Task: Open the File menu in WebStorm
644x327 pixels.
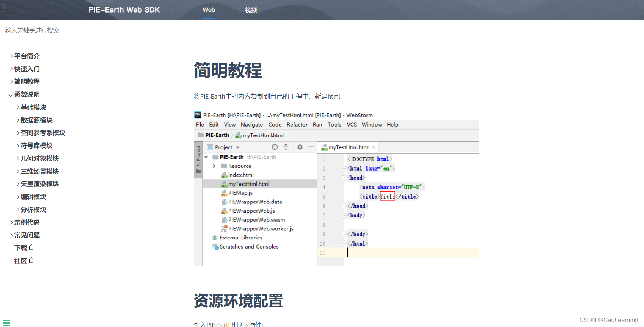Action: tap(200, 125)
